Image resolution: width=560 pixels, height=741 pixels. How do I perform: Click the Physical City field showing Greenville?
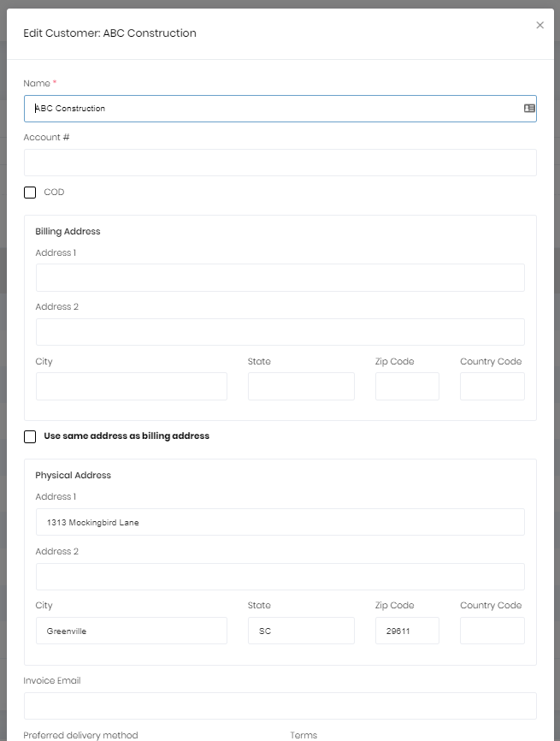pos(131,631)
